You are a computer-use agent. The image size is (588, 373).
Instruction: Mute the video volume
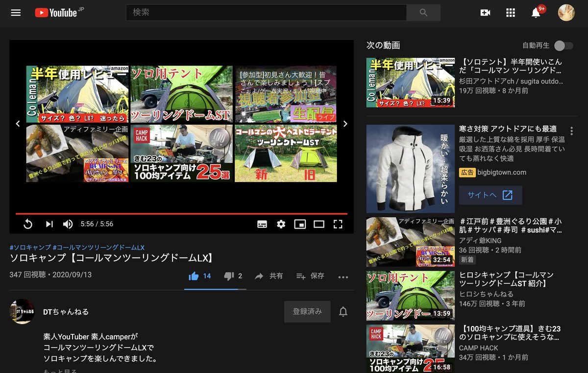pyautogui.click(x=68, y=224)
